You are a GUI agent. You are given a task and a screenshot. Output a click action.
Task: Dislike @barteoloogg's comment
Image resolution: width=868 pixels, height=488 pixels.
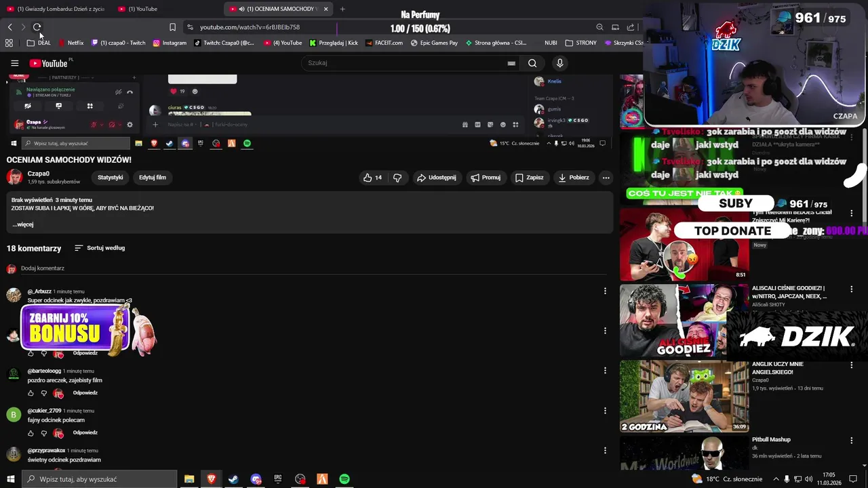44,393
